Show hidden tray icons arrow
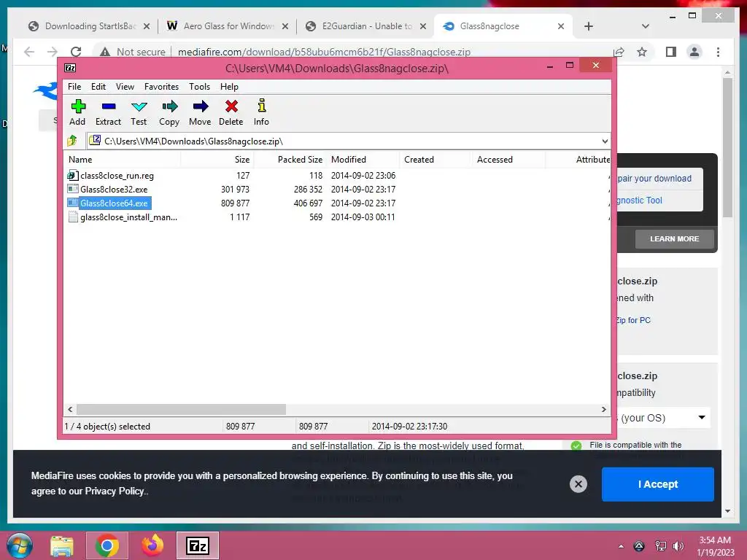This screenshot has width=747, height=560. (x=621, y=546)
